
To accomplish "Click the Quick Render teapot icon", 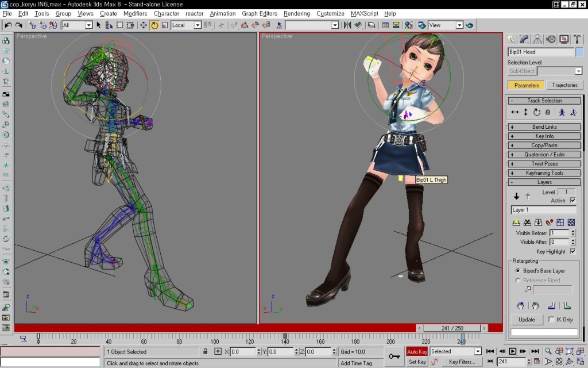I will (x=470, y=25).
